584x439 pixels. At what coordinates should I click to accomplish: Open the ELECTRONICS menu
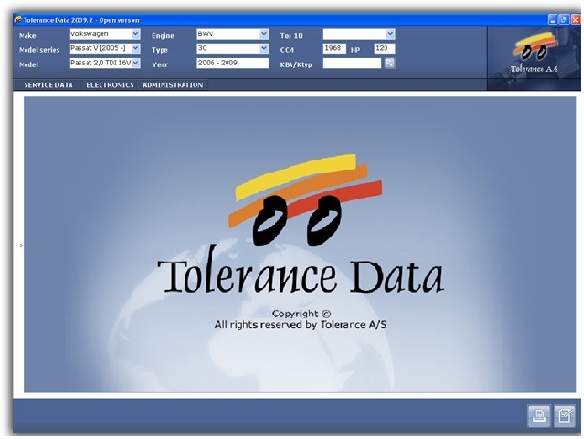coord(110,85)
